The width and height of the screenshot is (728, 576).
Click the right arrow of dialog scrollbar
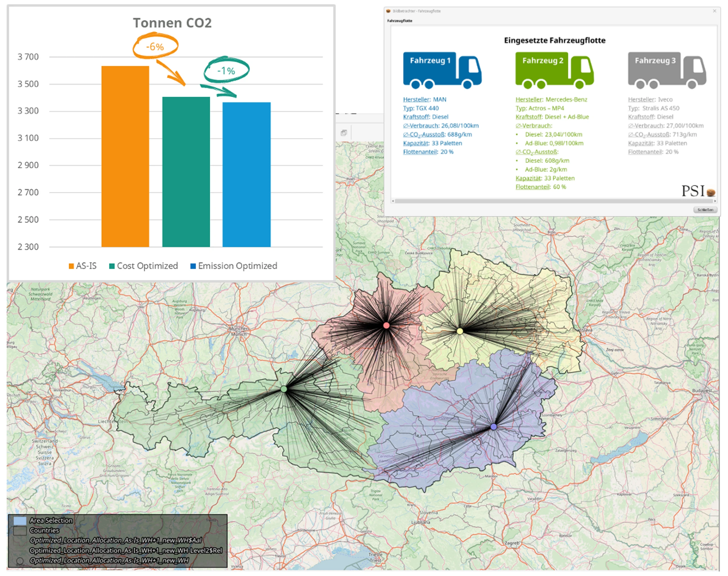[x=715, y=201]
